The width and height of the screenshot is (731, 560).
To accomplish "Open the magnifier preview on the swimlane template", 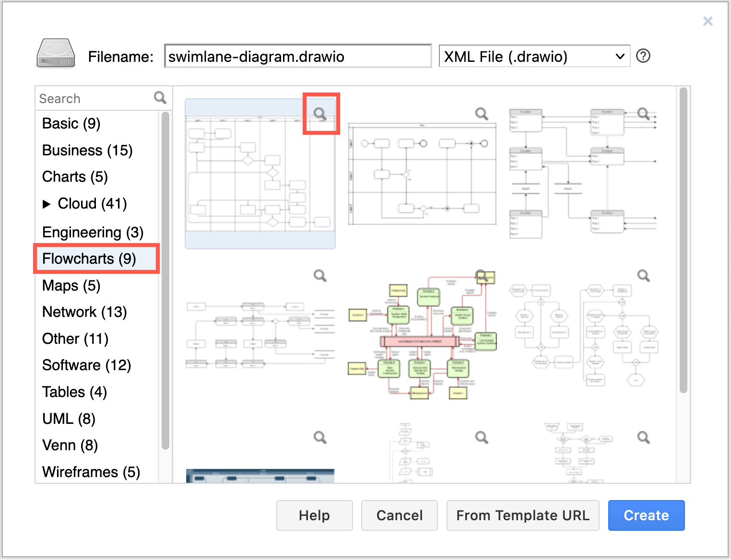I will tap(320, 114).
